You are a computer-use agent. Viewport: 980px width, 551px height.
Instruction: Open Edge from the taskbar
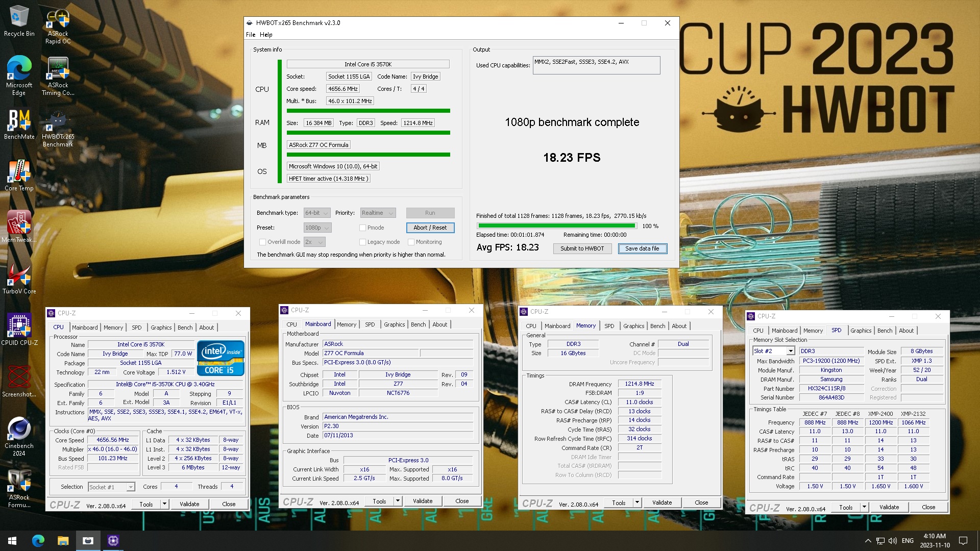38,540
